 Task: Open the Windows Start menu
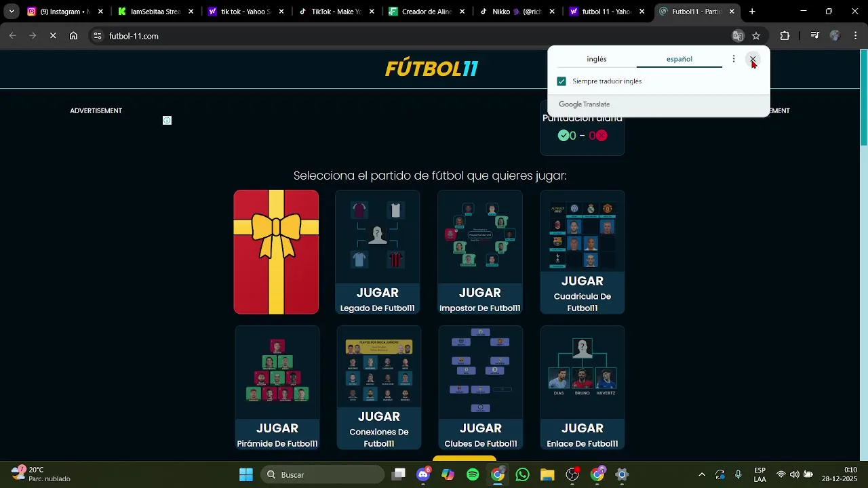point(246,474)
